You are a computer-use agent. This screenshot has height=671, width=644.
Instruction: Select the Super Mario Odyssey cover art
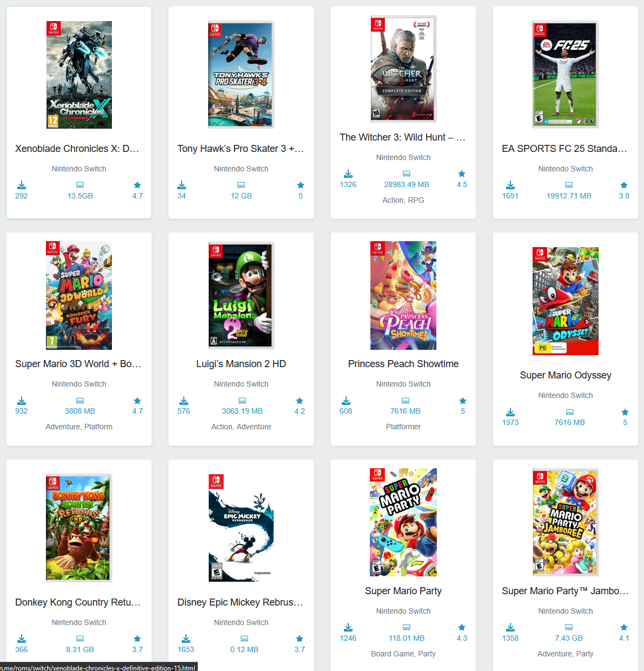(566, 301)
